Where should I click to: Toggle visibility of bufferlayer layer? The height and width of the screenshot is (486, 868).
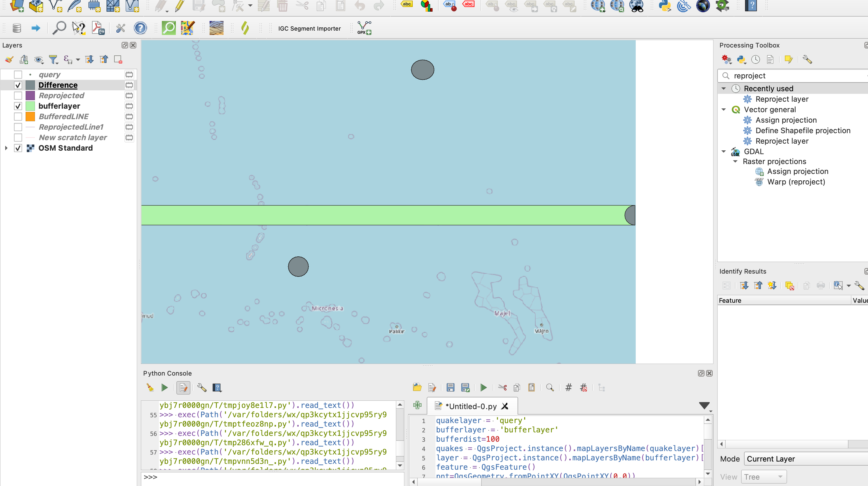(17, 106)
